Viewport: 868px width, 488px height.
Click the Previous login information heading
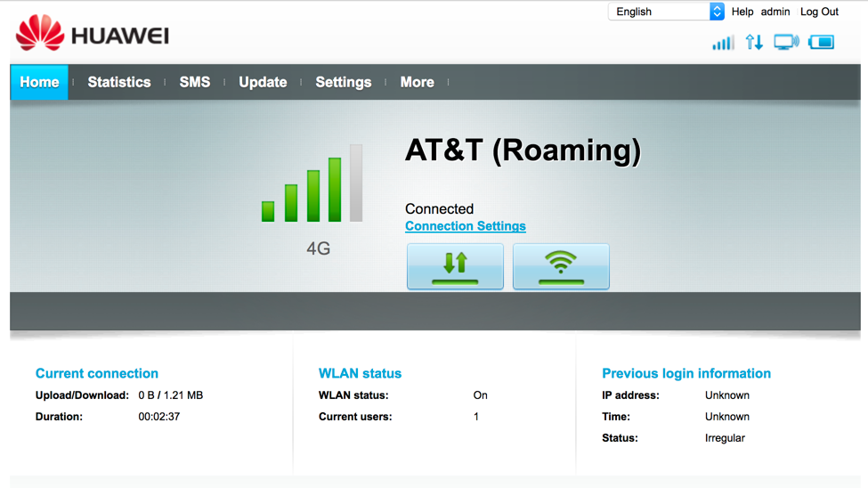[686, 373]
